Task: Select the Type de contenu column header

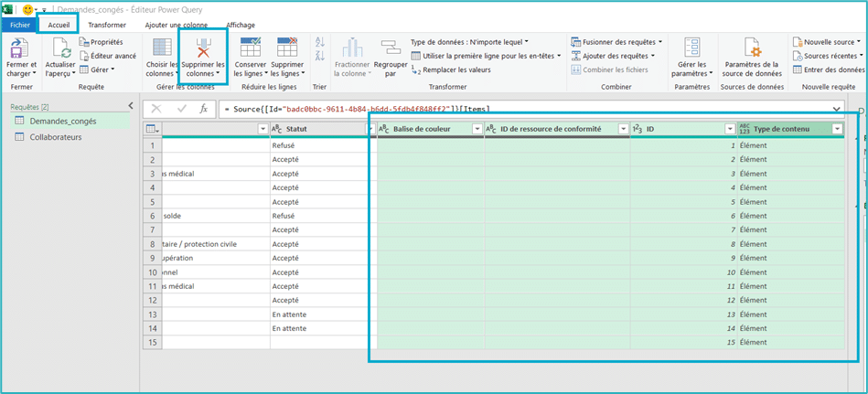Action: coord(790,129)
